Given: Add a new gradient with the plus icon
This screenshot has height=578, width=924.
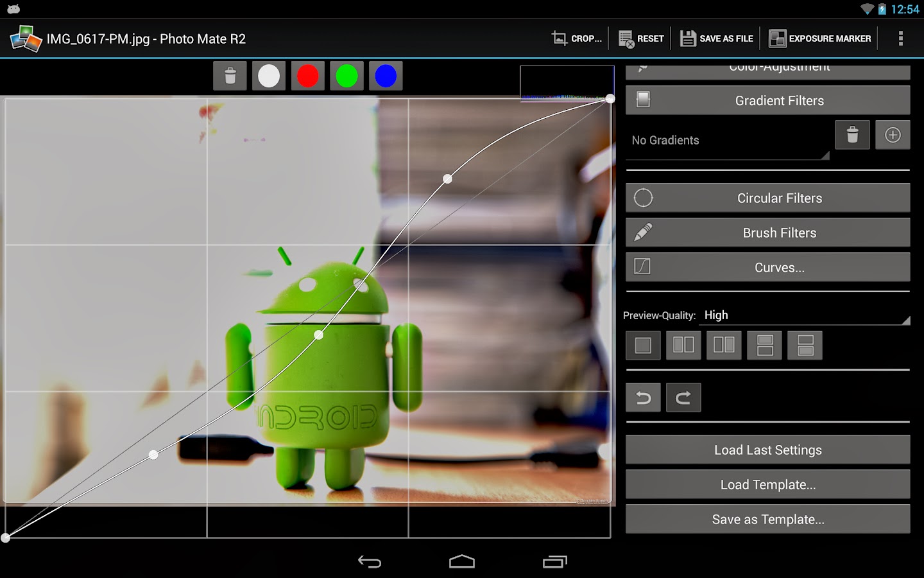Looking at the screenshot, I should click(x=893, y=135).
